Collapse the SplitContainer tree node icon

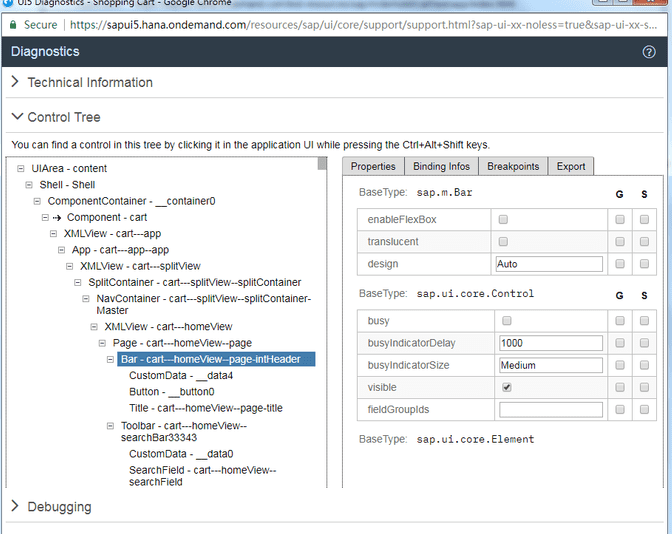pos(79,283)
